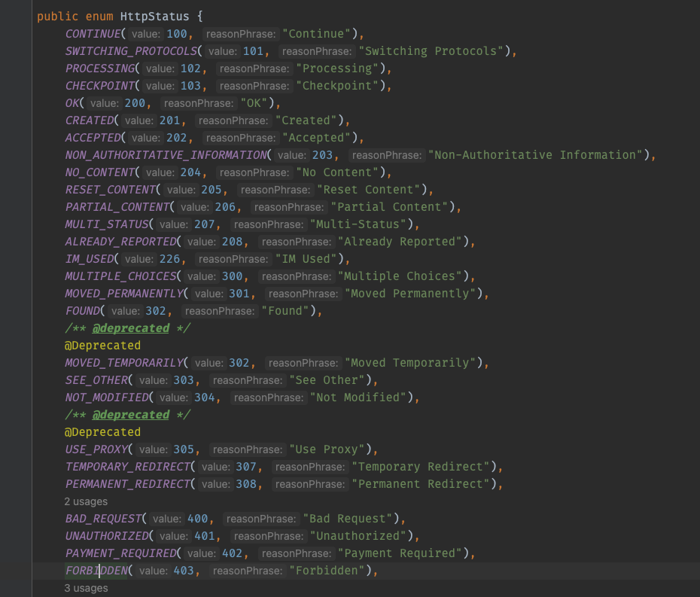Click the IM_USED constant
Image resolution: width=700 pixels, height=597 pixels.
[x=90, y=259]
